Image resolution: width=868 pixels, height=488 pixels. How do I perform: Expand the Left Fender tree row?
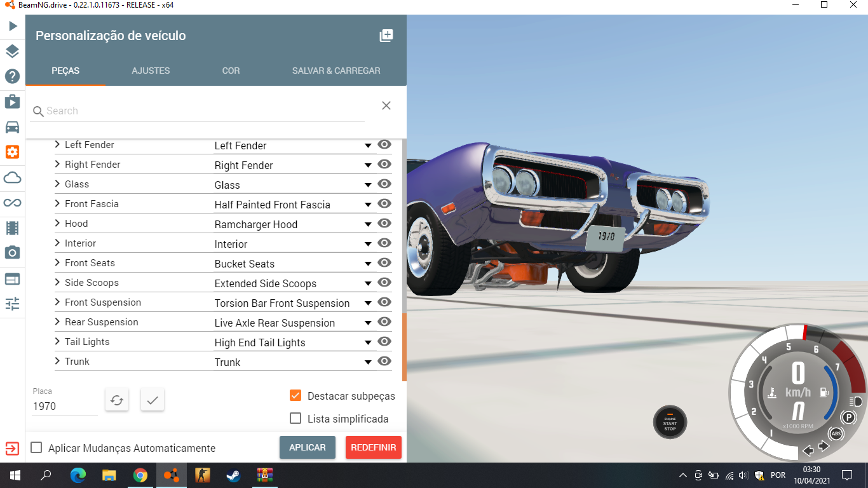coord(57,144)
